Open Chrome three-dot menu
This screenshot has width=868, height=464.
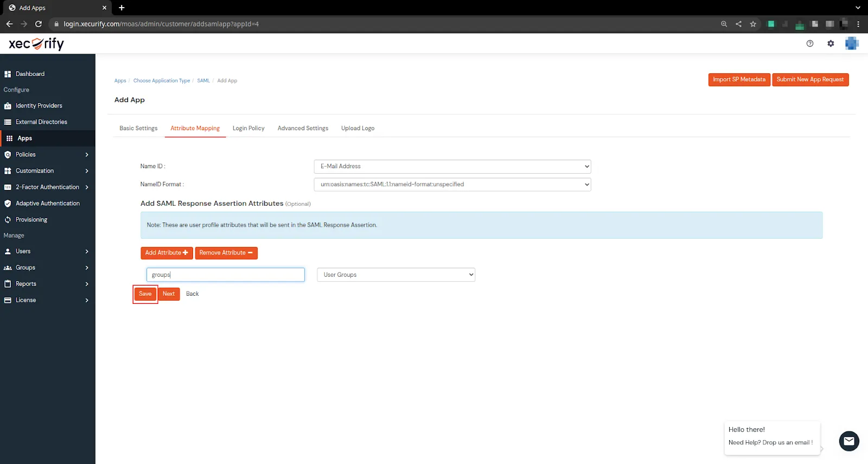click(x=858, y=24)
